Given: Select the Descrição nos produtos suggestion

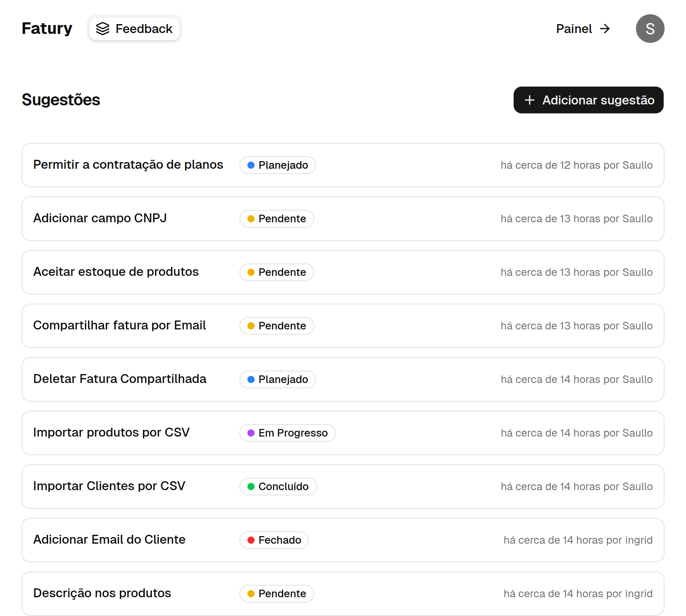Looking at the screenshot, I should tap(102, 593).
